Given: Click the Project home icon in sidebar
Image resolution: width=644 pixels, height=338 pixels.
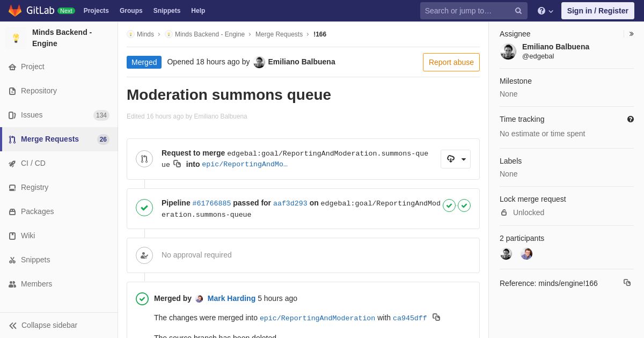Looking at the screenshot, I should pos(12,67).
